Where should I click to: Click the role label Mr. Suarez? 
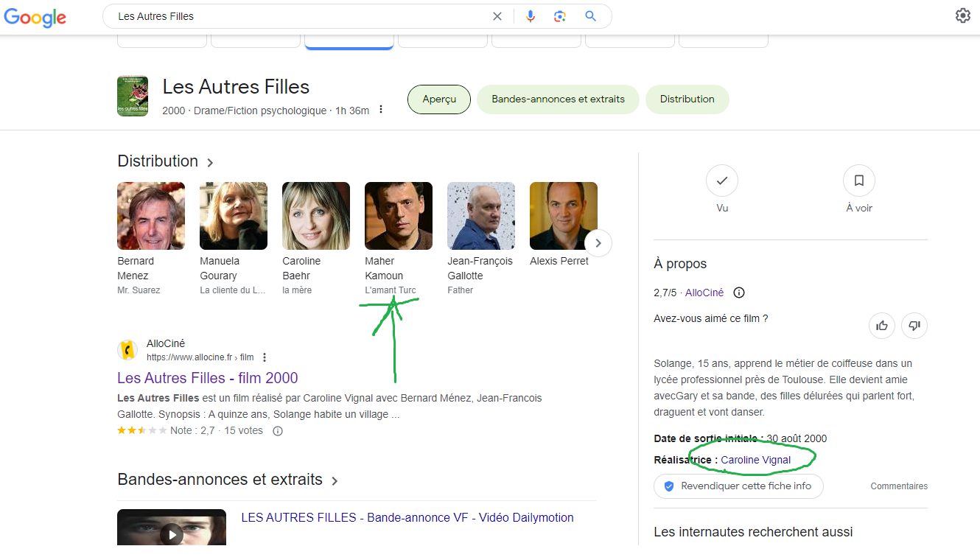(x=139, y=290)
